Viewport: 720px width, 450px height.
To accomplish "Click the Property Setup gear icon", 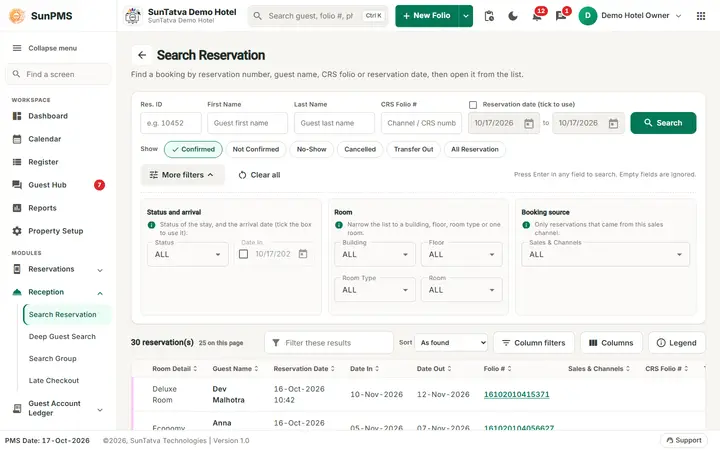I will [x=17, y=231].
